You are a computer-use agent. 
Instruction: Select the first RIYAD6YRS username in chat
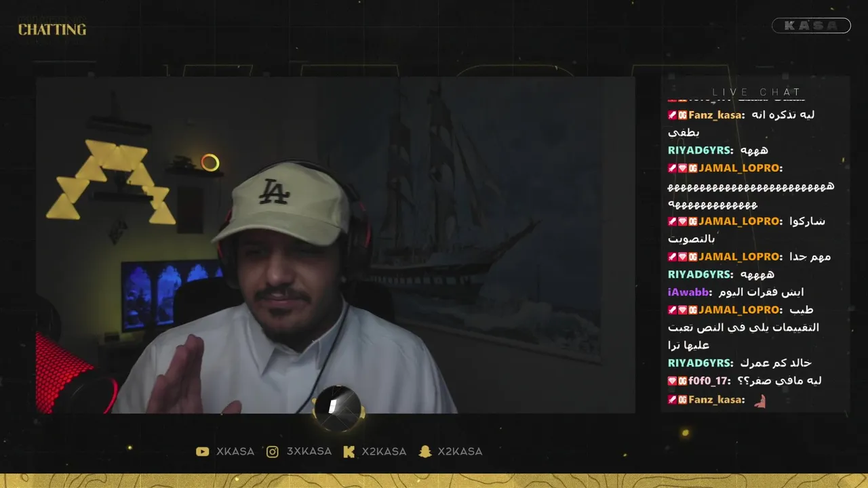pyautogui.click(x=700, y=150)
